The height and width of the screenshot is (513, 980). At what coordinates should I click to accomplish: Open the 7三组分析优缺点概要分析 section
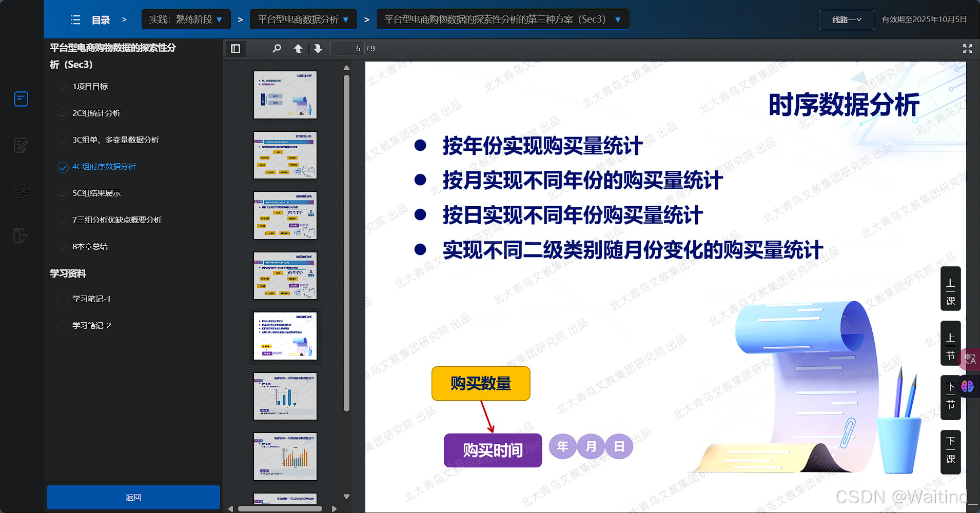pyautogui.click(x=117, y=220)
